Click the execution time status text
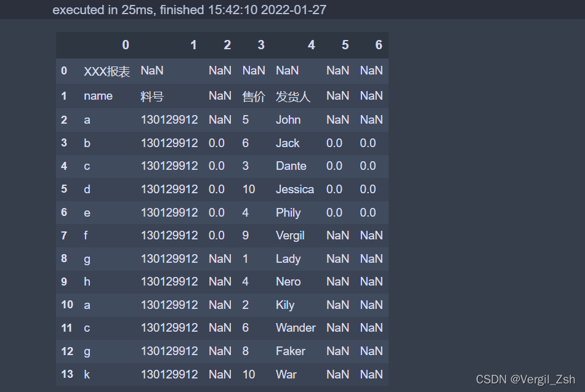Viewport: 585px width, 392px height. tap(189, 10)
